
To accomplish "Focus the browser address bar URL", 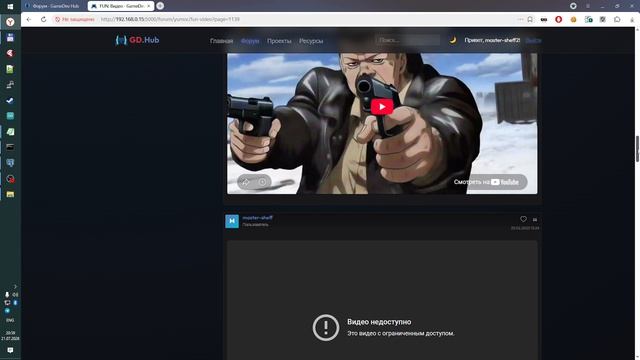I will (170, 19).
